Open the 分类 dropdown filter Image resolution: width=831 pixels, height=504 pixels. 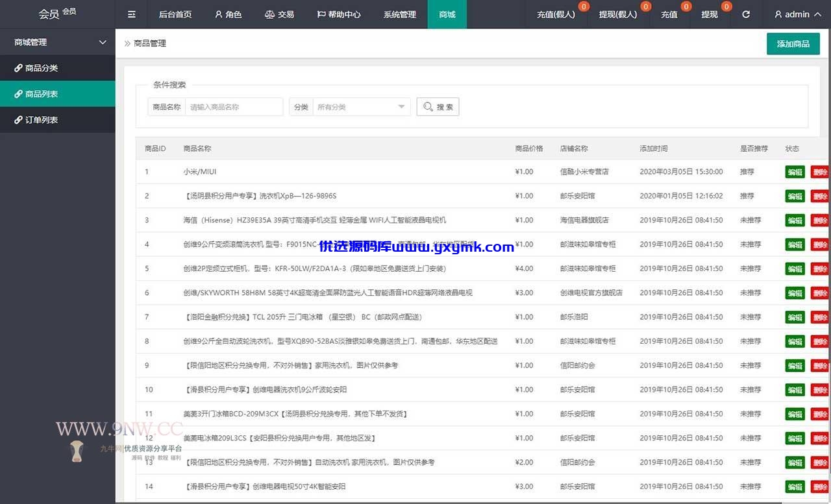tap(362, 107)
